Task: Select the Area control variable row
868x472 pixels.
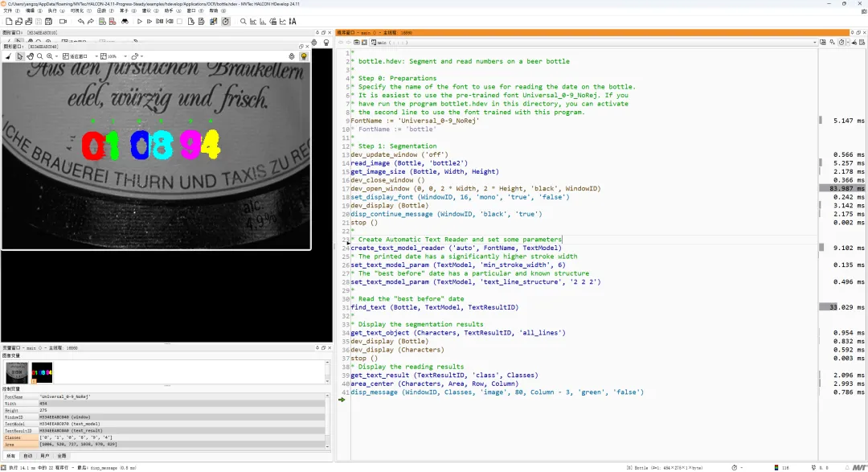Action: pyautogui.click(x=164, y=445)
